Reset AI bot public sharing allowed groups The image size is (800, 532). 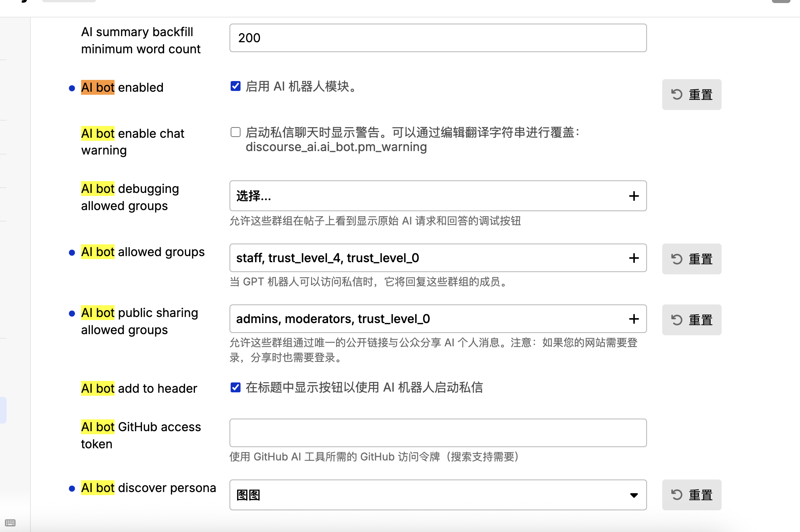(x=692, y=320)
